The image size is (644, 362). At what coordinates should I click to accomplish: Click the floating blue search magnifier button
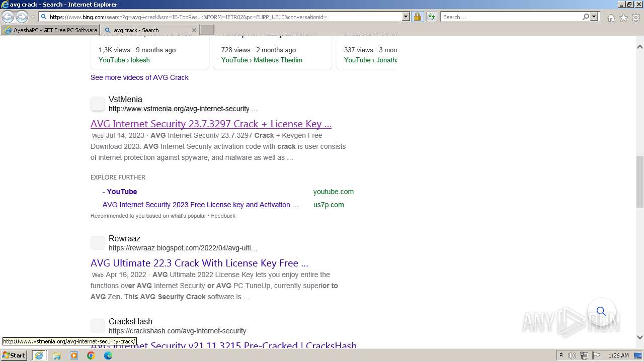click(x=601, y=311)
